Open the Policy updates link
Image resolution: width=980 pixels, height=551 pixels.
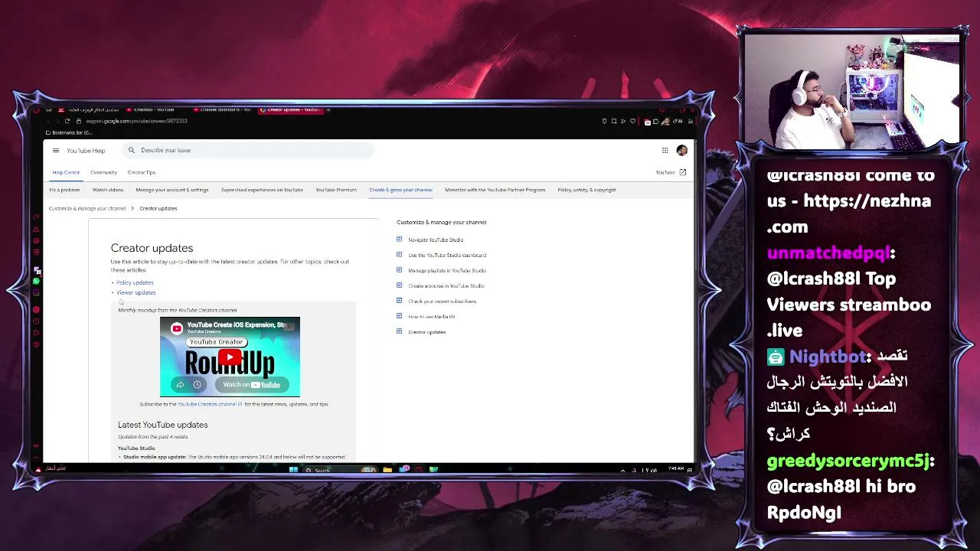point(135,282)
